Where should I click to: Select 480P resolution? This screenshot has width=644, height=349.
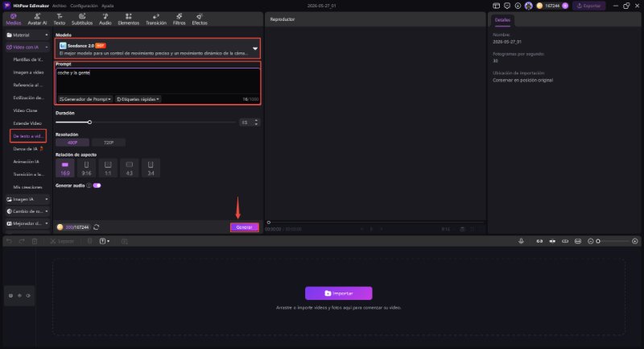pyautogui.click(x=72, y=143)
